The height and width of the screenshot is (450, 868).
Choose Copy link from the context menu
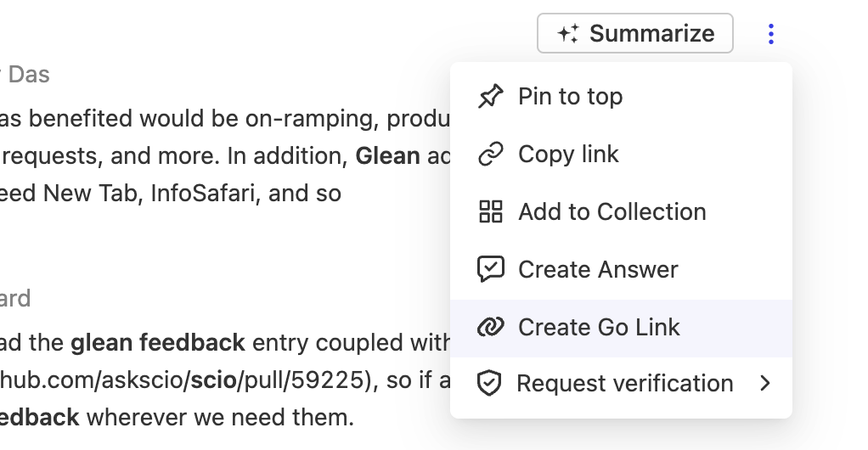click(x=568, y=155)
